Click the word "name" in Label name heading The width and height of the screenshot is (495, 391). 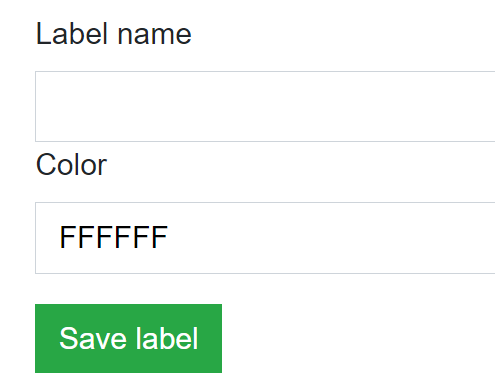tap(155, 36)
